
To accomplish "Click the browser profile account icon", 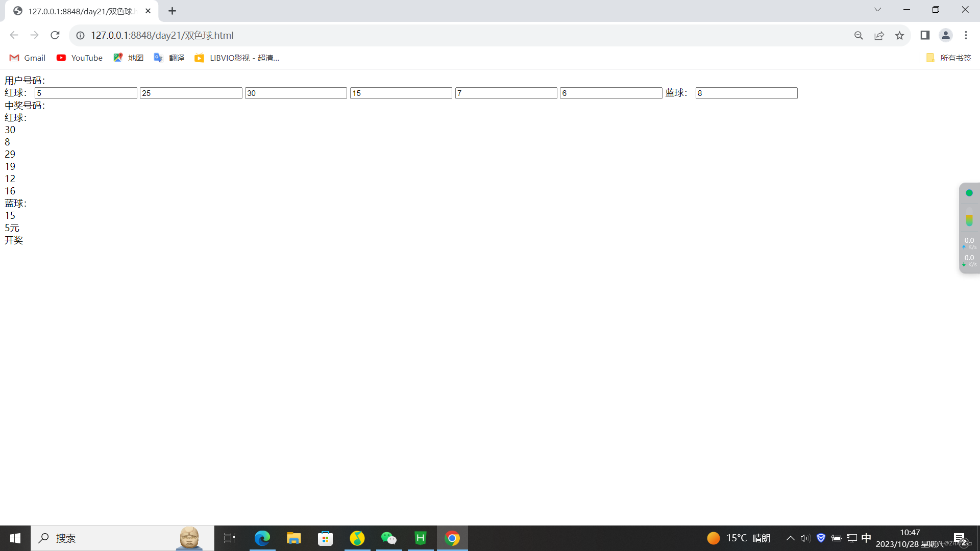I will [x=946, y=35].
